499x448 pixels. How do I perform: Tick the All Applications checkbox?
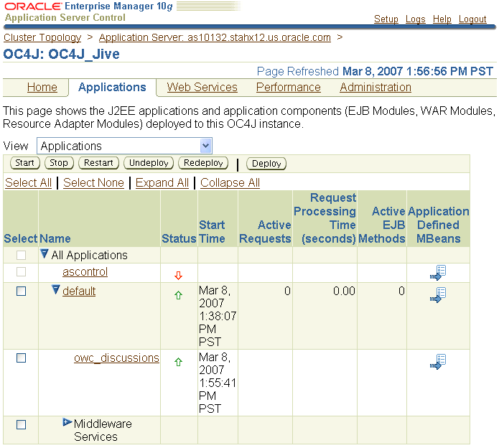pyautogui.click(x=22, y=255)
